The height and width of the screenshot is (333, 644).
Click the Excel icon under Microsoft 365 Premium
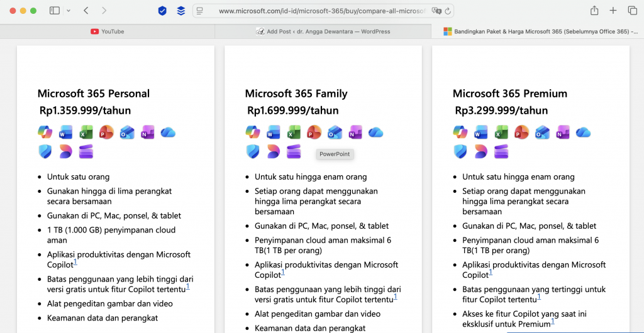click(x=501, y=133)
